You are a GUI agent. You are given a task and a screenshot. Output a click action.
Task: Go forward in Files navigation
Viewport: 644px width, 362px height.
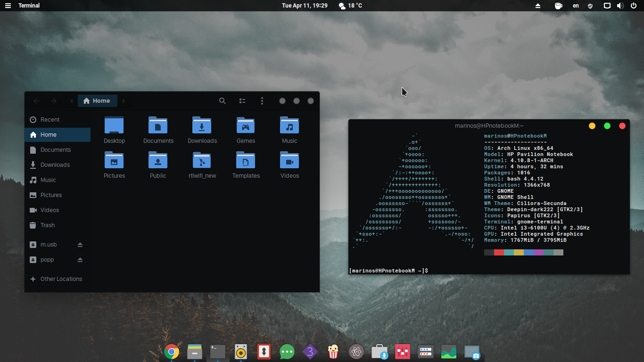(x=54, y=101)
